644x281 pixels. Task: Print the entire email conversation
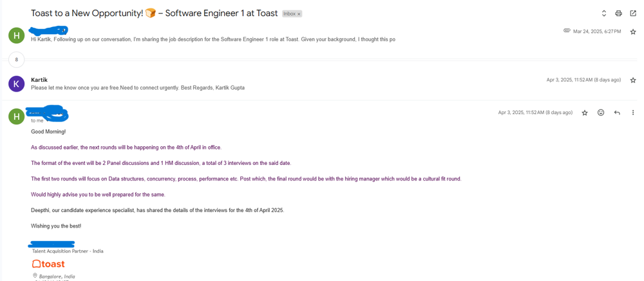coord(618,14)
